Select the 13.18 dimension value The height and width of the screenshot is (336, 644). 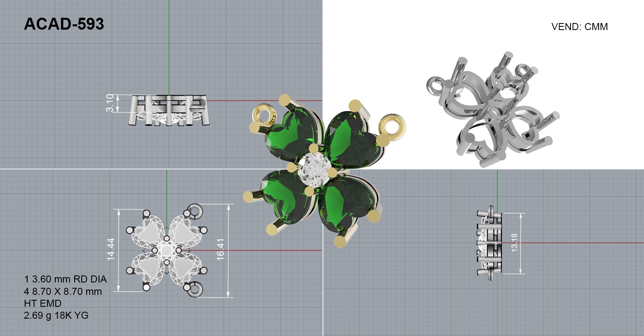[x=514, y=243]
